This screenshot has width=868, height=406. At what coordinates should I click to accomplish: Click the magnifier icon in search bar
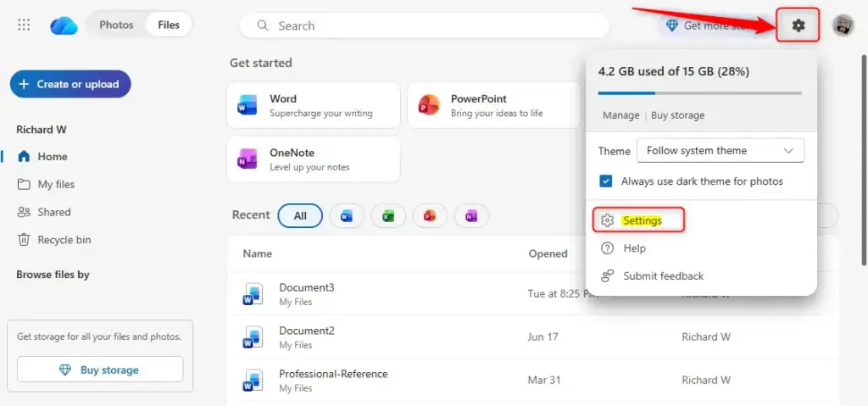[263, 25]
